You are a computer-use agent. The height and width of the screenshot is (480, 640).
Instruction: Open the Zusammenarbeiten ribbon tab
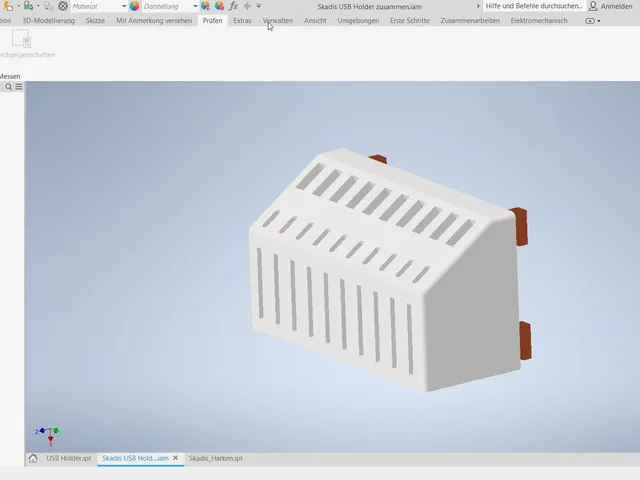click(x=470, y=20)
